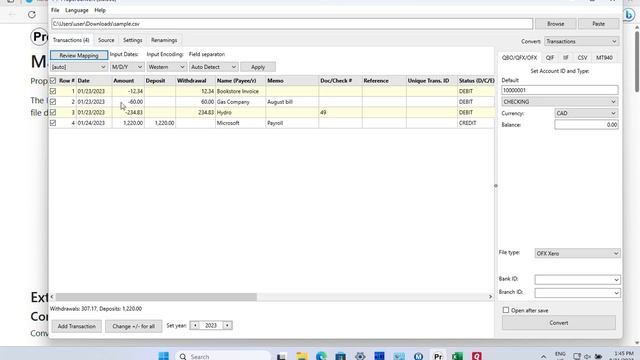Switch to the Settings tab
Screen dimensions: 640x360
click(133, 40)
